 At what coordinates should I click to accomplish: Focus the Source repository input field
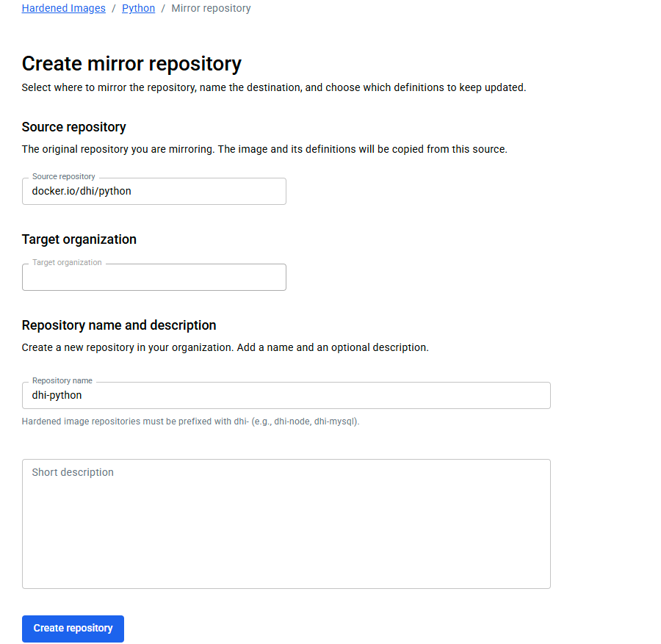[x=153, y=191]
